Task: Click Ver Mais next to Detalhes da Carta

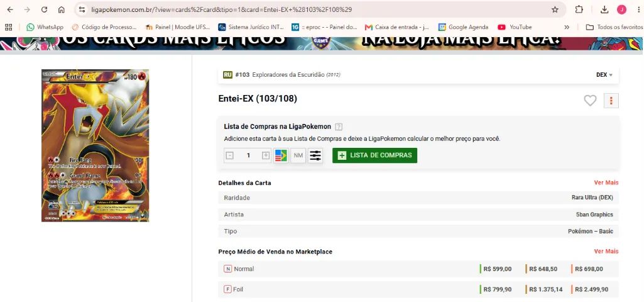Action: pyautogui.click(x=606, y=182)
